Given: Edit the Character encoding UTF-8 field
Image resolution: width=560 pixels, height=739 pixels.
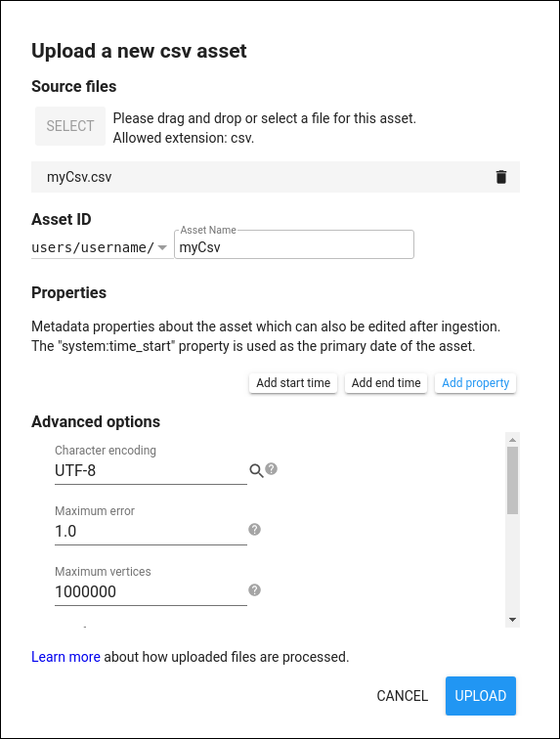Looking at the screenshot, I should (x=151, y=471).
